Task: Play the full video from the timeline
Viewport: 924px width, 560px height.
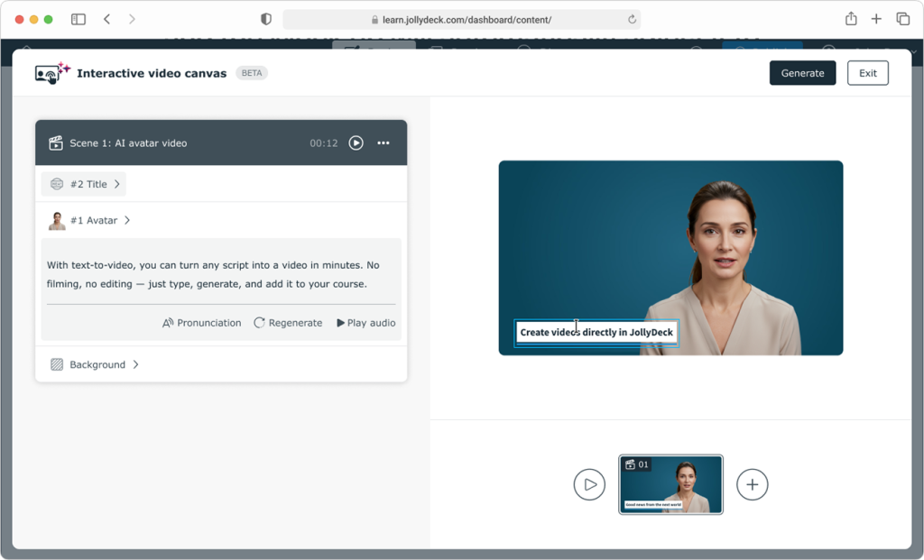Action: [589, 484]
